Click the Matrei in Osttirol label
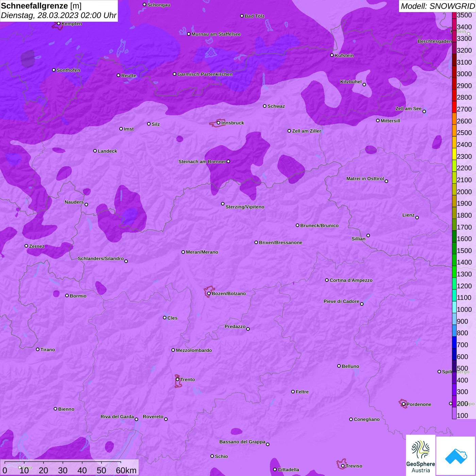The height and width of the screenshot is (476, 476). tap(365, 178)
